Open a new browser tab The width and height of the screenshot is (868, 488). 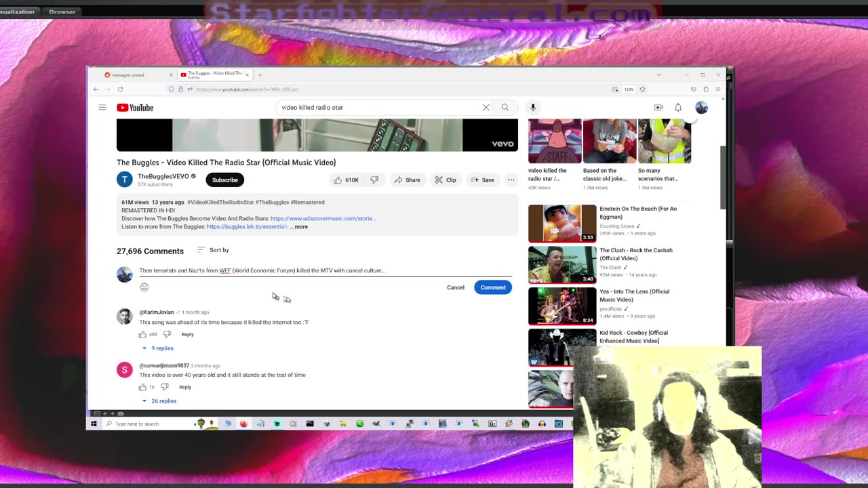[260, 75]
